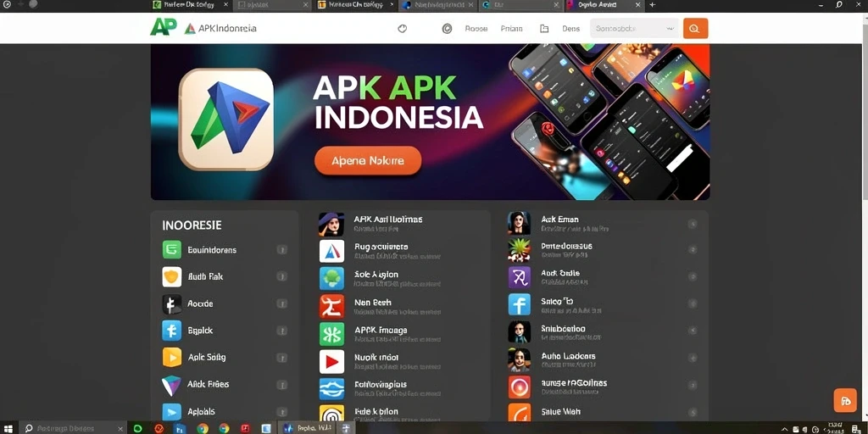Open the yellow shield Budh Rak icon
Viewport: 868px width, 434px height.
[171, 276]
